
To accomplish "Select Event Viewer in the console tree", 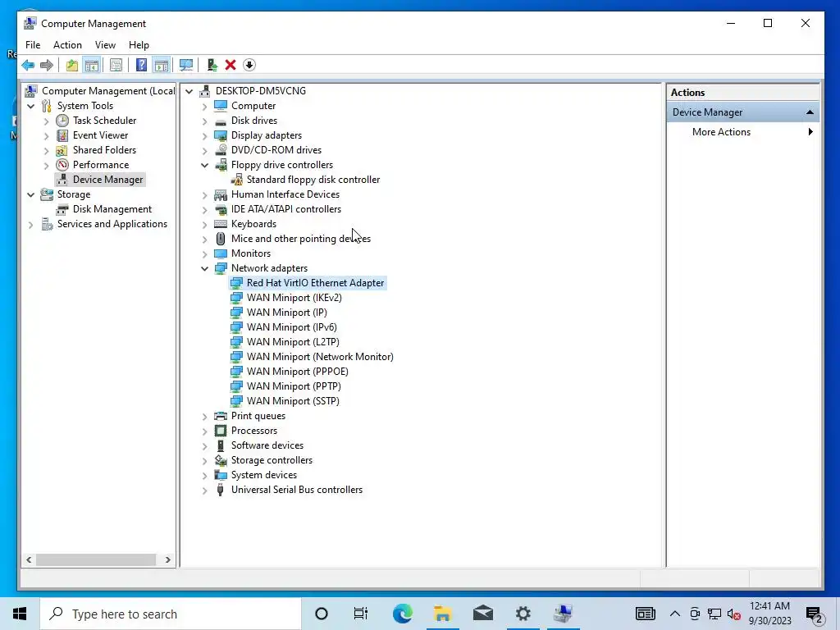I will point(100,135).
